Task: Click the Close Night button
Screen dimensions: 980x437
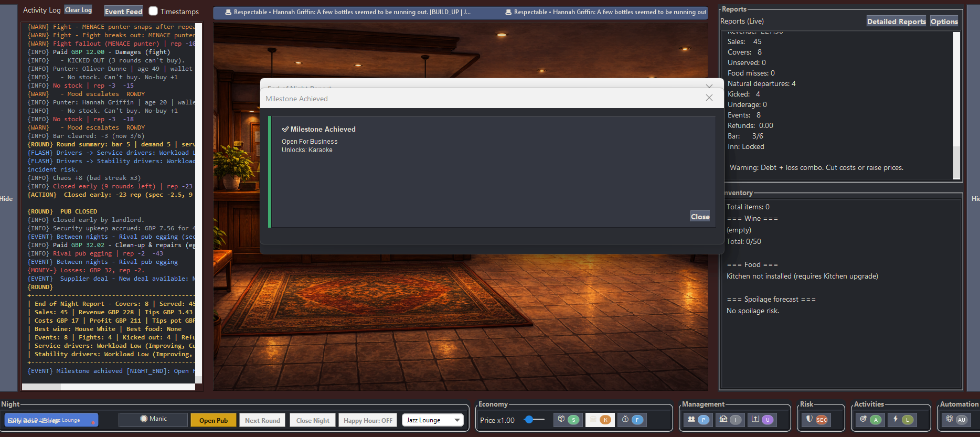Action: coord(313,420)
